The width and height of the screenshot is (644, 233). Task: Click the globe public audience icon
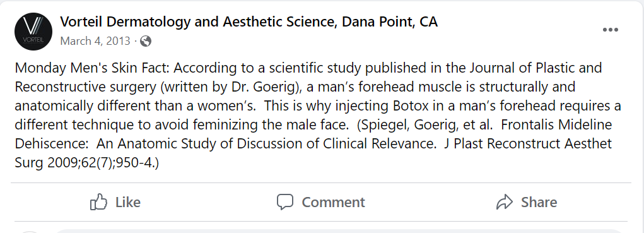[x=146, y=41]
